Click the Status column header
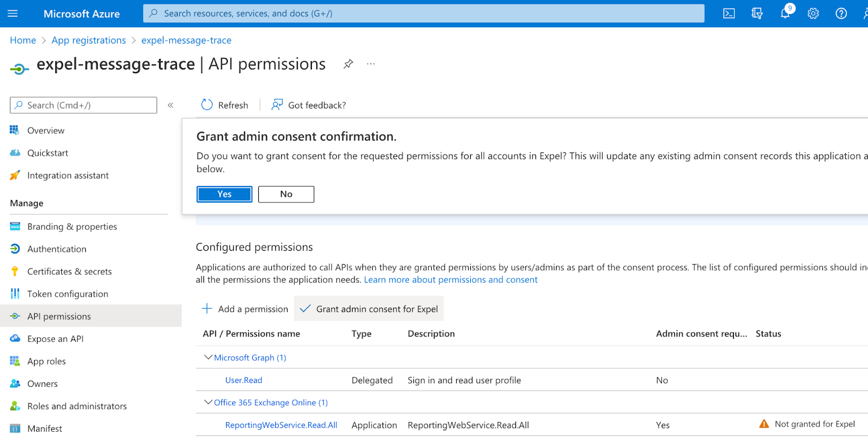Screen dimensions: 868x447 coord(768,334)
